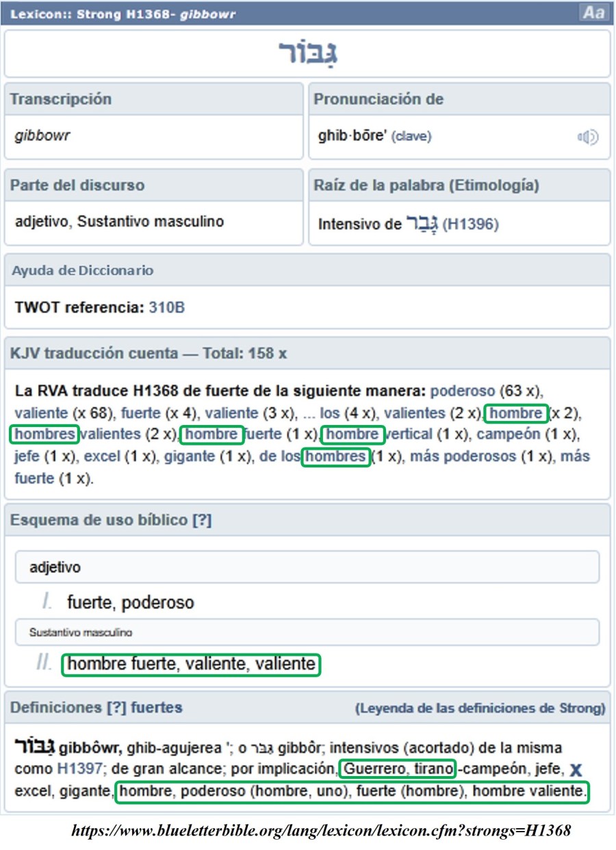Open the pronunciation (clave) key link
Screen dimensions: 616x850
(x=411, y=137)
